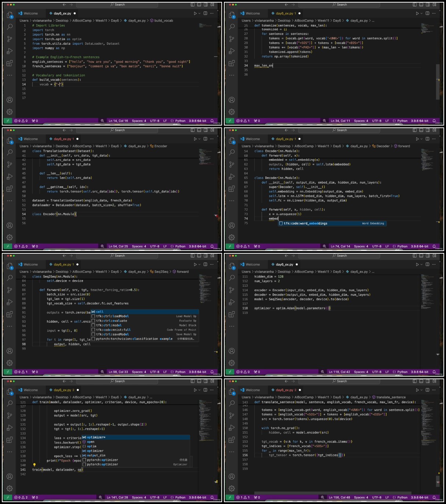The image size is (446, 504).
Task: Accept tfk:code:word_embeddings suggestion
Action: (x=332, y=223)
